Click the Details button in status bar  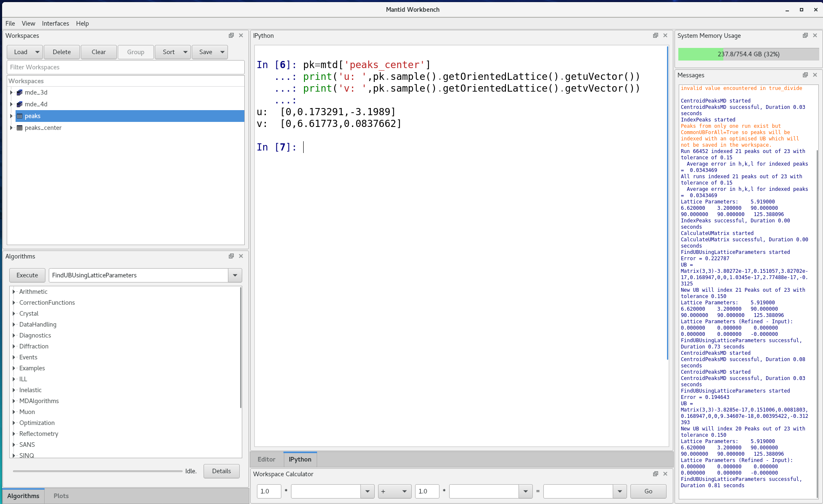tap(221, 470)
